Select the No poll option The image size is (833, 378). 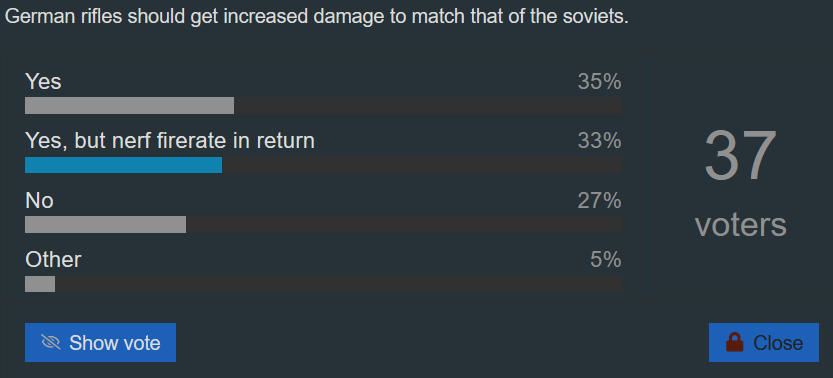coord(39,201)
